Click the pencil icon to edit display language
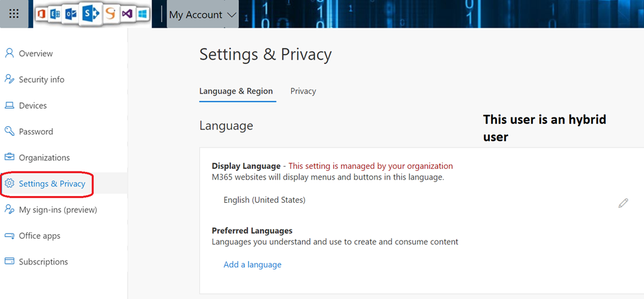This screenshot has height=299, width=644. tap(623, 203)
